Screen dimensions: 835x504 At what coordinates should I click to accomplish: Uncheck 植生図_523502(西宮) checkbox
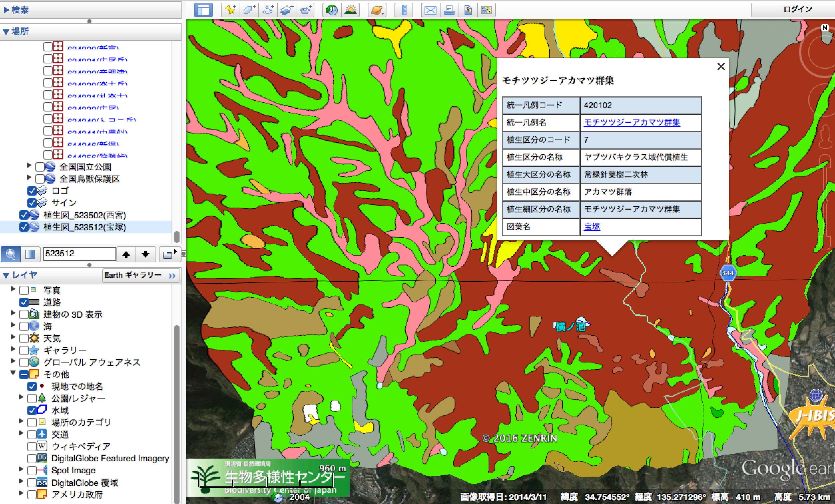click(x=24, y=215)
